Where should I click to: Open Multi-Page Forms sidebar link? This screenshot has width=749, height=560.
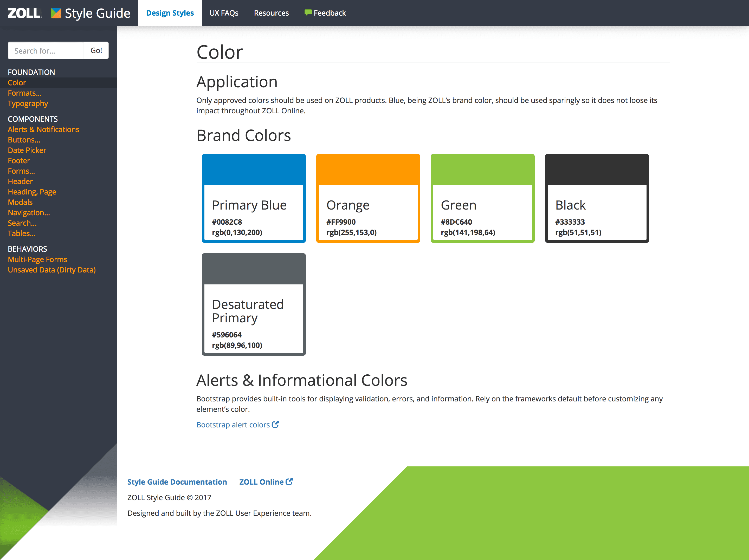coord(38,259)
